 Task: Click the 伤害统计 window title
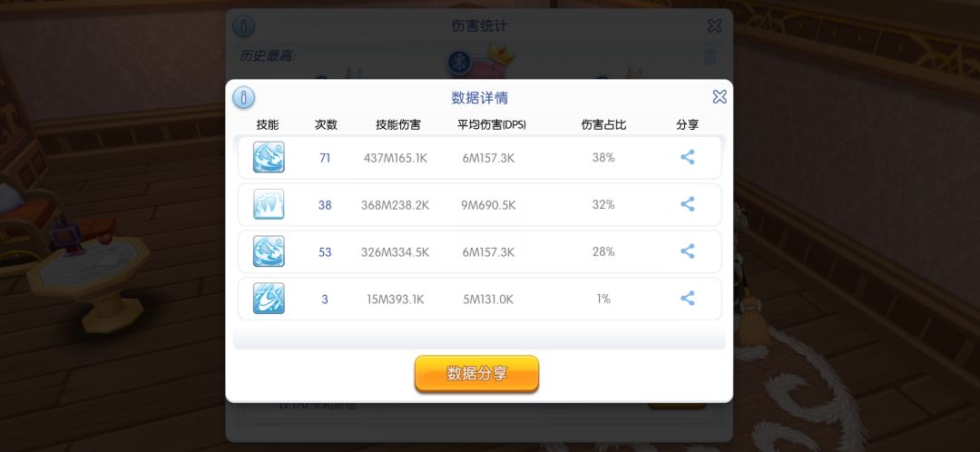pos(479,26)
